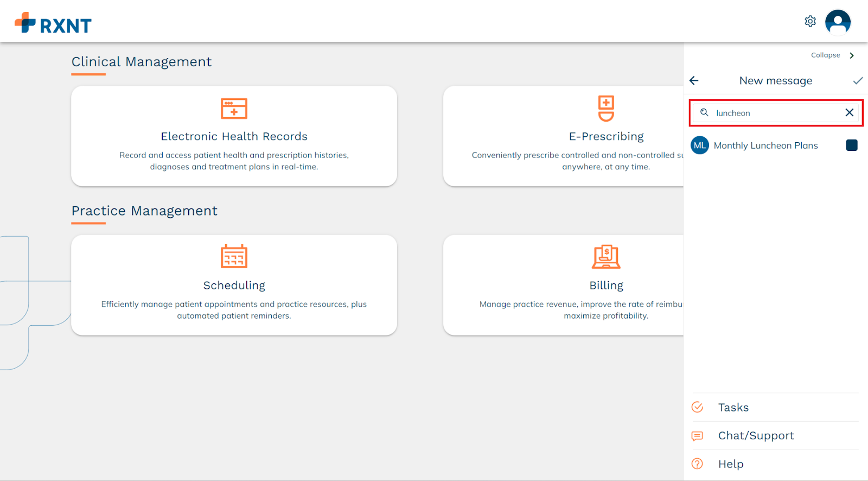Click the Scheduling calendar icon
Image resolution: width=868 pixels, height=481 pixels.
pos(234,256)
